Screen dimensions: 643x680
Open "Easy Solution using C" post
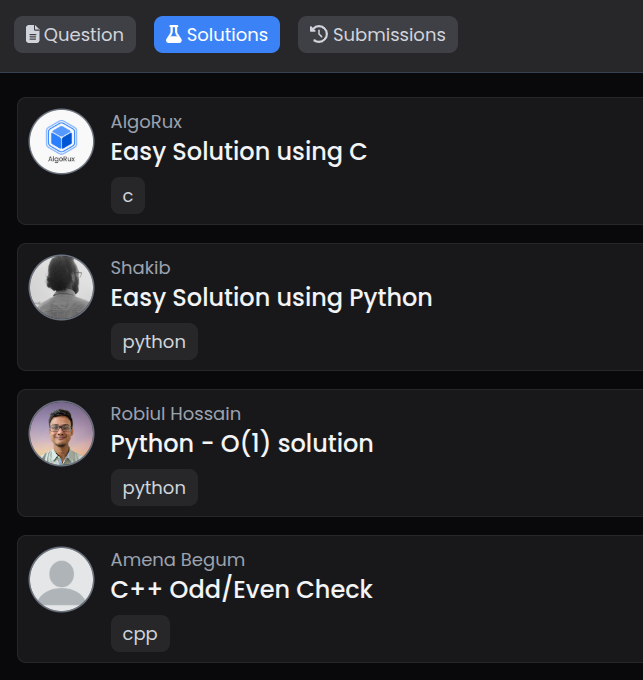[238, 152]
